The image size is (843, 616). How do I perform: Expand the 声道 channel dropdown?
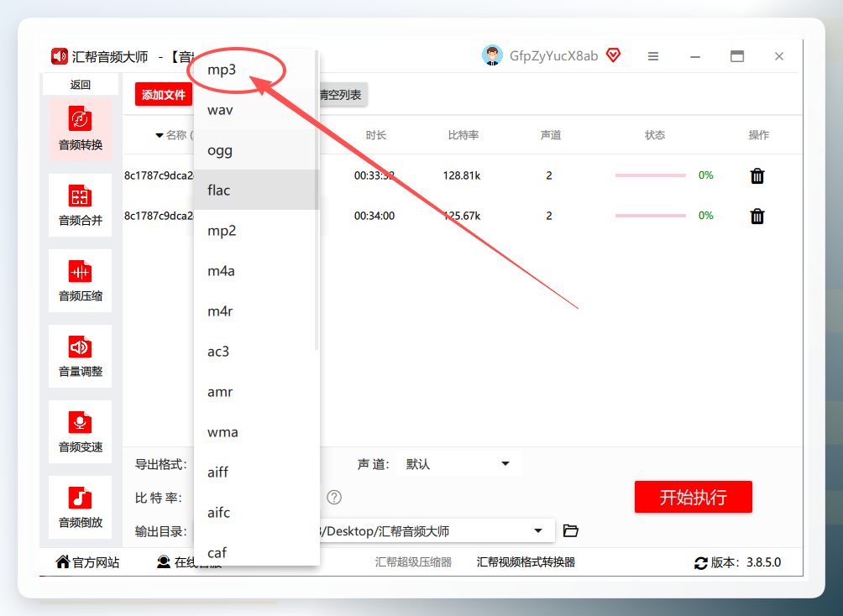(458, 464)
